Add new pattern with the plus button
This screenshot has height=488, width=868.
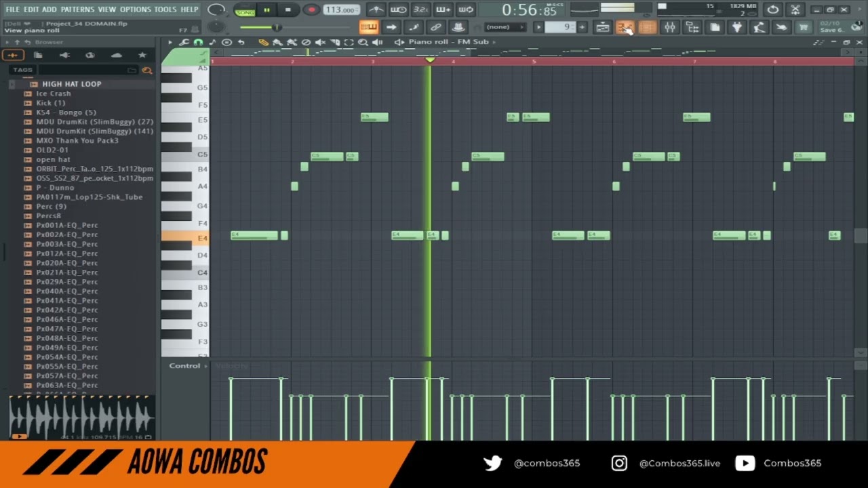pos(582,27)
